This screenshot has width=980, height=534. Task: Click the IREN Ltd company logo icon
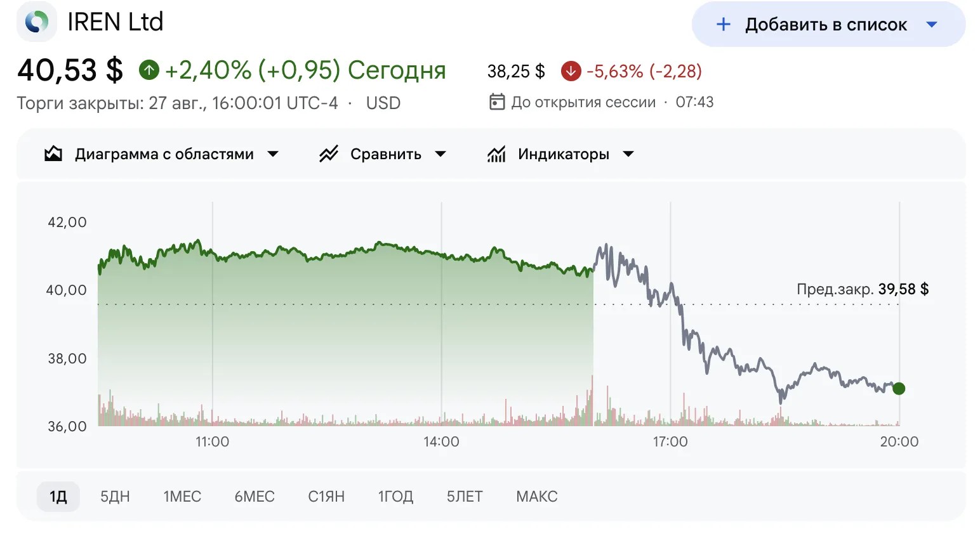pyautogui.click(x=37, y=22)
